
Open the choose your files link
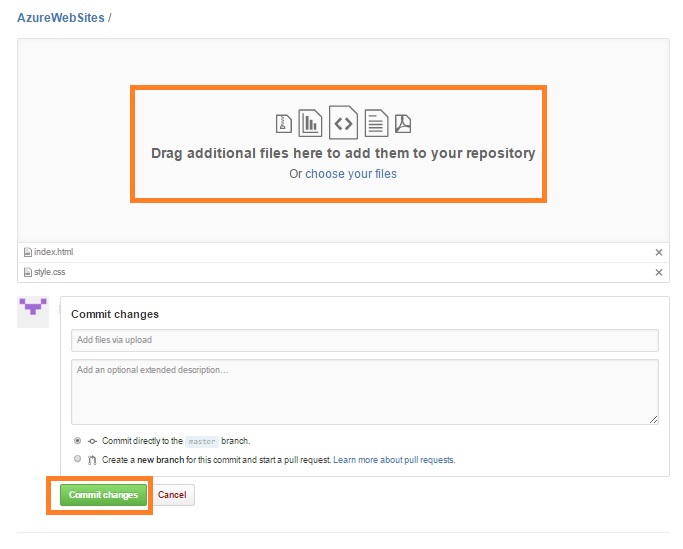pos(351,174)
